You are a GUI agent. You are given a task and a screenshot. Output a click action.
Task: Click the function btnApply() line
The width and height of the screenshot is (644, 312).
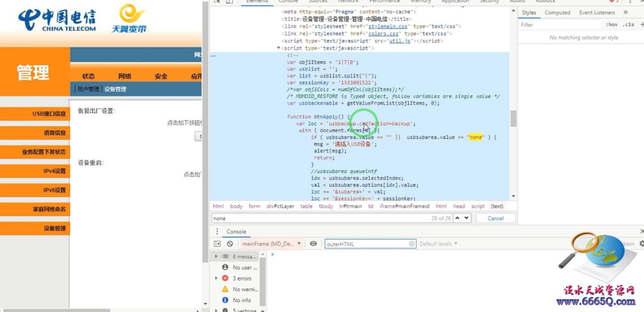point(318,117)
